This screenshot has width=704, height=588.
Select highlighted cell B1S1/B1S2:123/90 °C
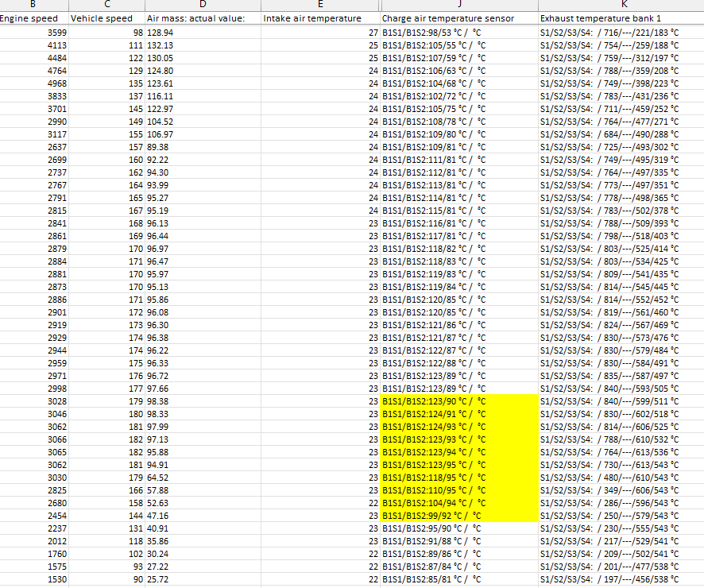(x=459, y=401)
